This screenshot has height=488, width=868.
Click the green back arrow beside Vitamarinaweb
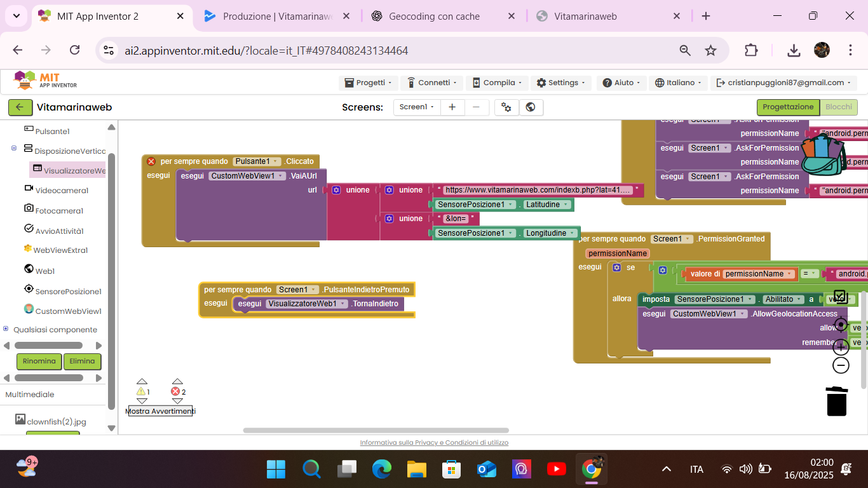click(20, 107)
